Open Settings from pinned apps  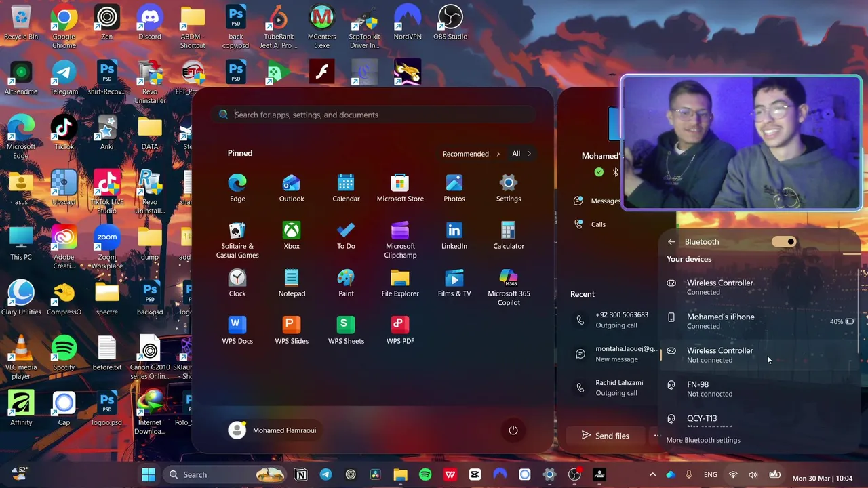(x=509, y=188)
